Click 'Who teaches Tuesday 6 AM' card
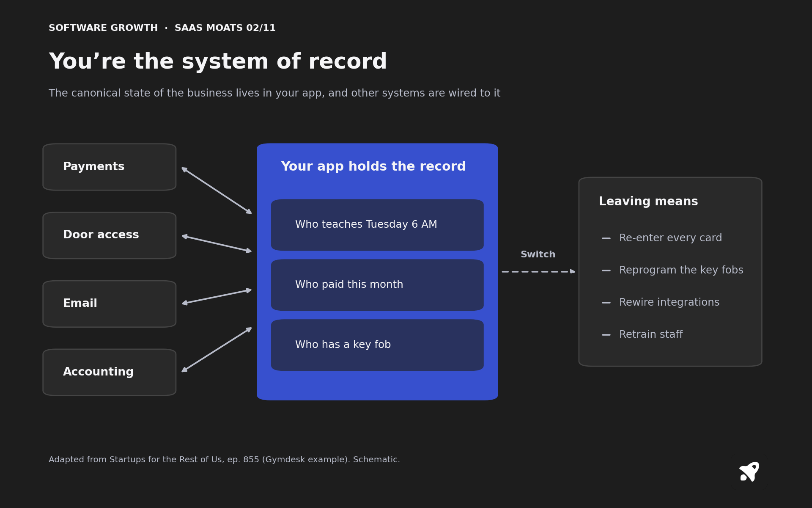The width and height of the screenshot is (812, 508). tap(377, 225)
